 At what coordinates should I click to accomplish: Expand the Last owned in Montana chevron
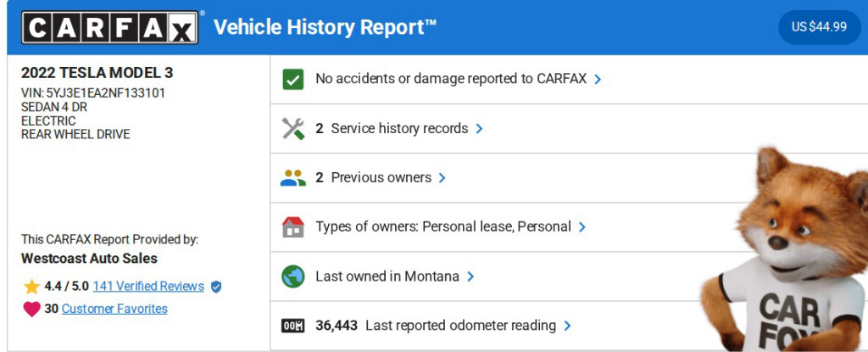coord(470,277)
